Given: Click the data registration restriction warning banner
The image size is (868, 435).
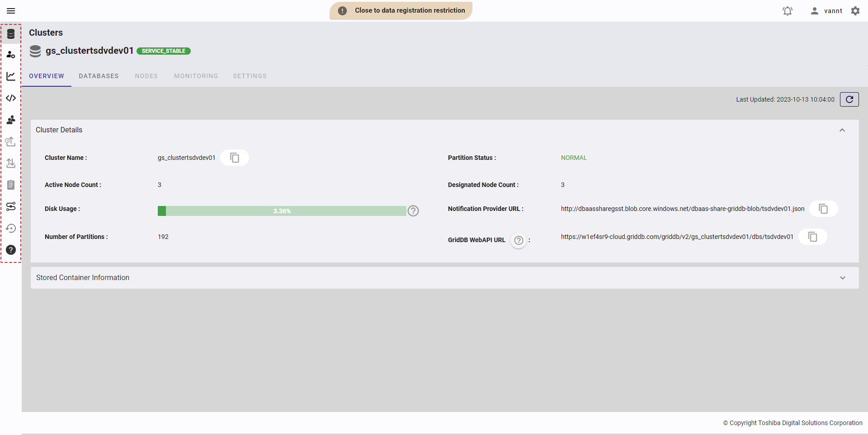Looking at the screenshot, I should pyautogui.click(x=401, y=11).
